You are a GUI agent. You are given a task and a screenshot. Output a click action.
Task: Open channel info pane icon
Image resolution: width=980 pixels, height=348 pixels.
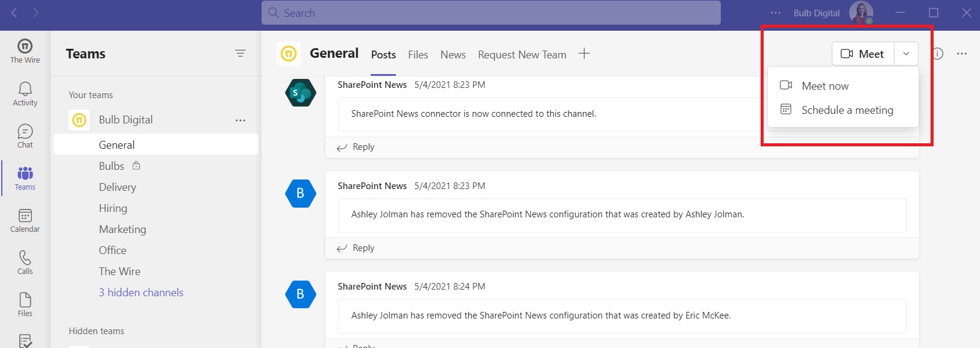(x=938, y=54)
